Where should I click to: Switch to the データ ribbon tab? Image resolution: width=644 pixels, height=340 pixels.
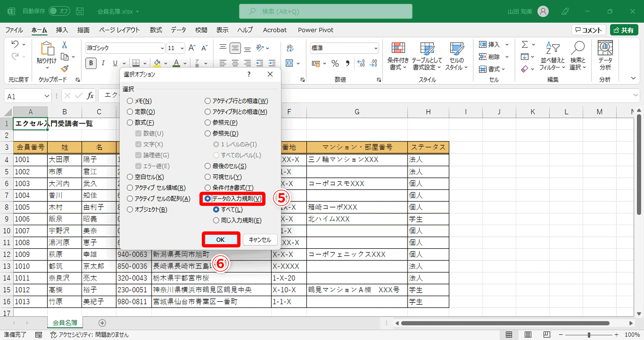[x=178, y=30]
